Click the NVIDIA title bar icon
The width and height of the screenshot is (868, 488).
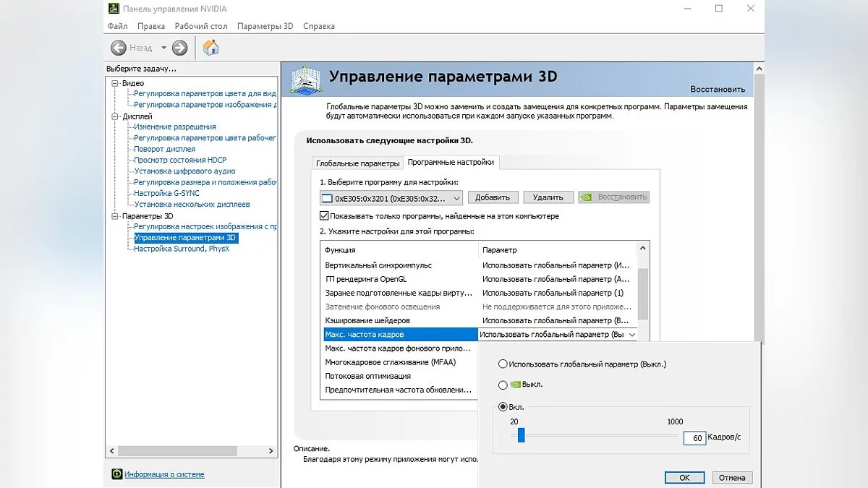(x=113, y=9)
